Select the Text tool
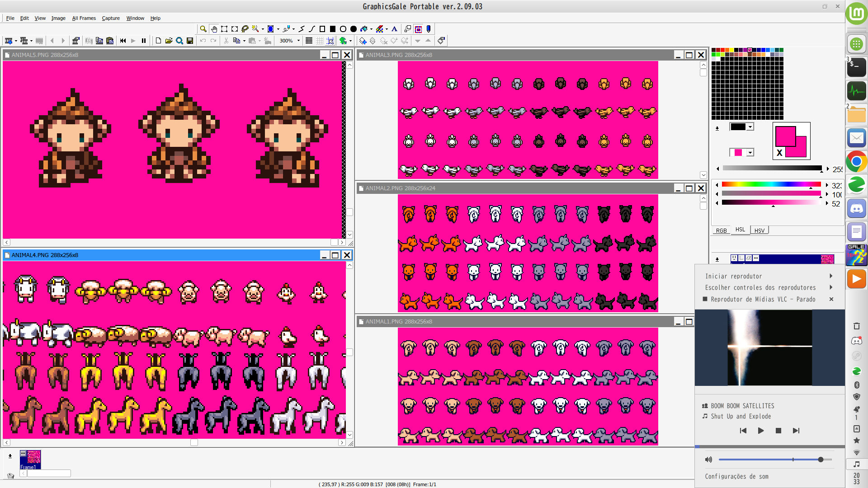 tap(395, 29)
